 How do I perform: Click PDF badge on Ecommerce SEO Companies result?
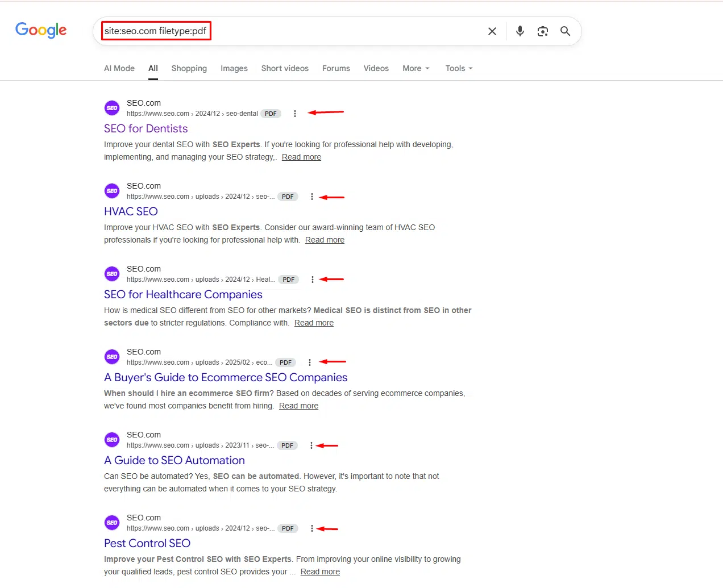tap(285, 362)
